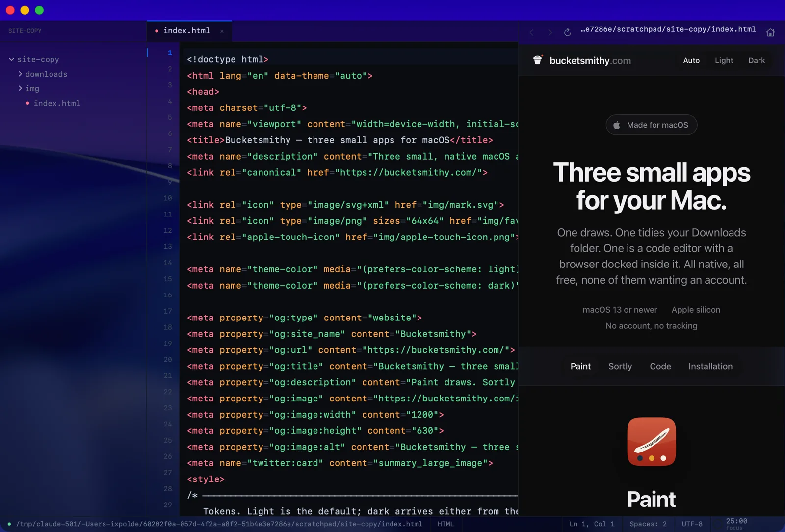Screen dimensions: 785x532
Task: Click the Apple logo in the macOS badge
Action: click(x=617, y=125)
